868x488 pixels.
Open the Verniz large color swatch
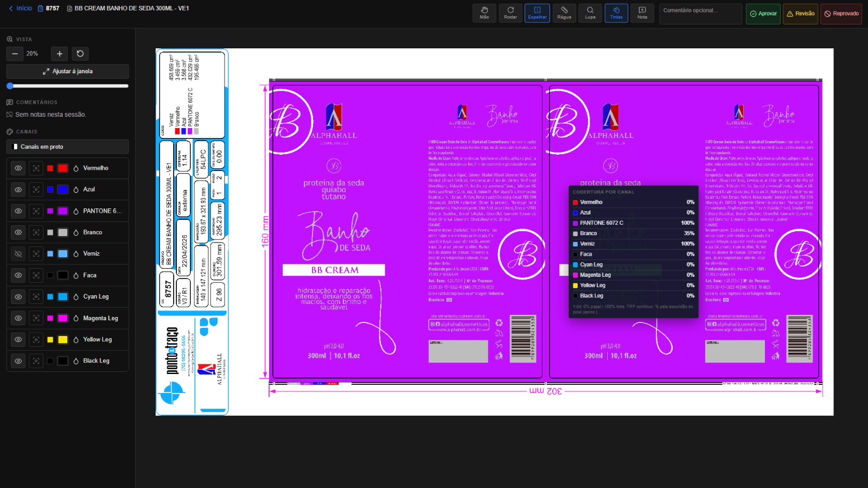click(x=63, y=253)
